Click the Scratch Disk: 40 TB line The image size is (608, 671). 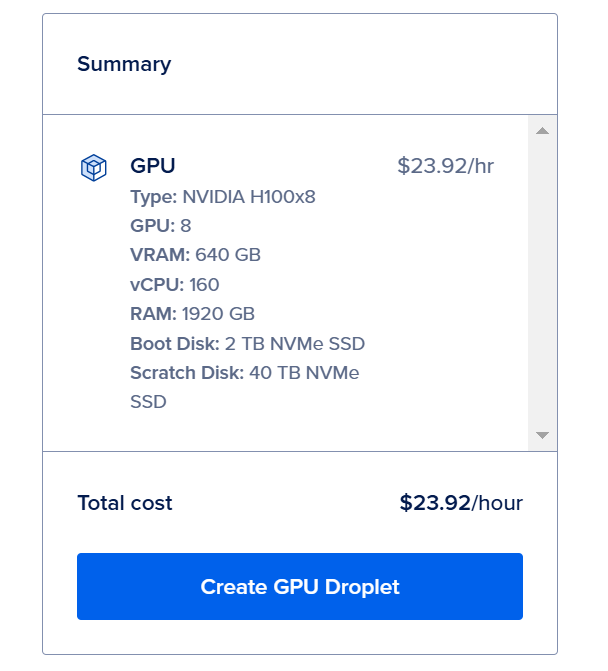(244, 373)
